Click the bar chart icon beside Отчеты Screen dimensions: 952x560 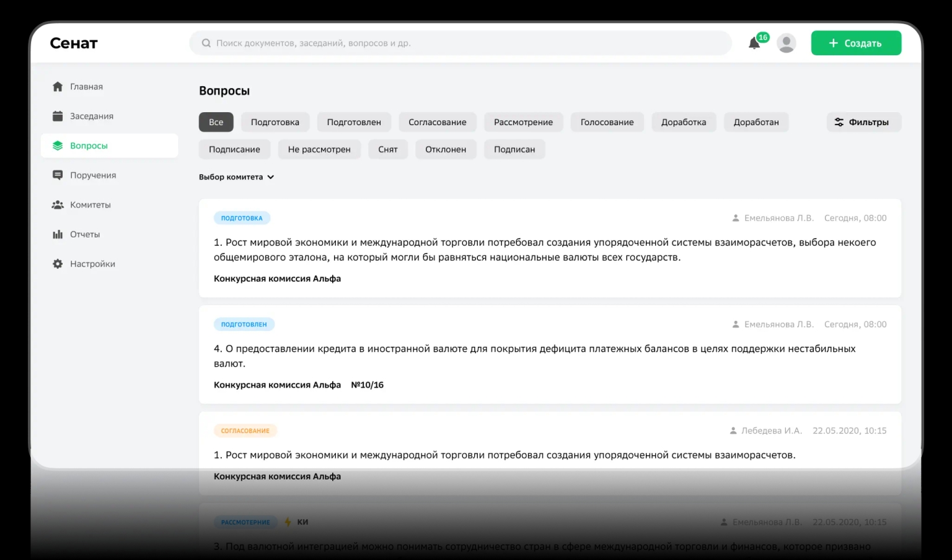click(x=58, y=234)
